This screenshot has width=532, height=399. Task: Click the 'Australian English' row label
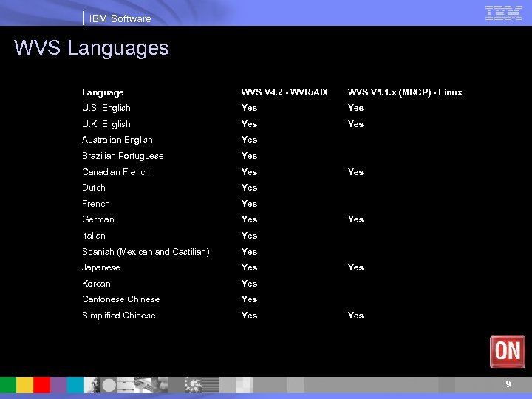(x=117, y=140)
